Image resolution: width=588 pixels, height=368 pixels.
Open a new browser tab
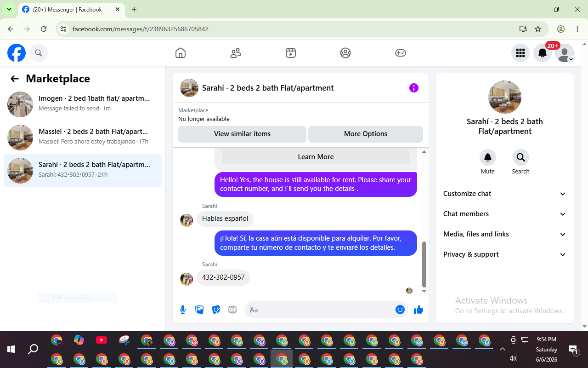tap(134, 9)
